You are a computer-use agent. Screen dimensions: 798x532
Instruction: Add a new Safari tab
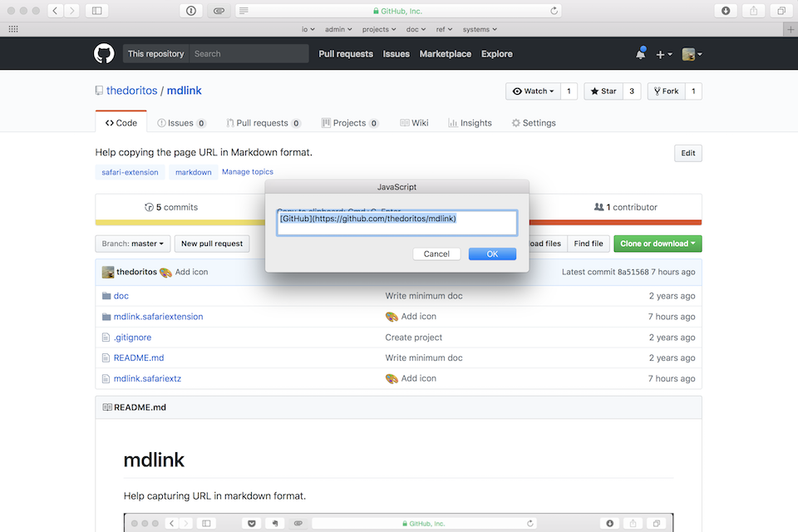[x=791, y=30]
